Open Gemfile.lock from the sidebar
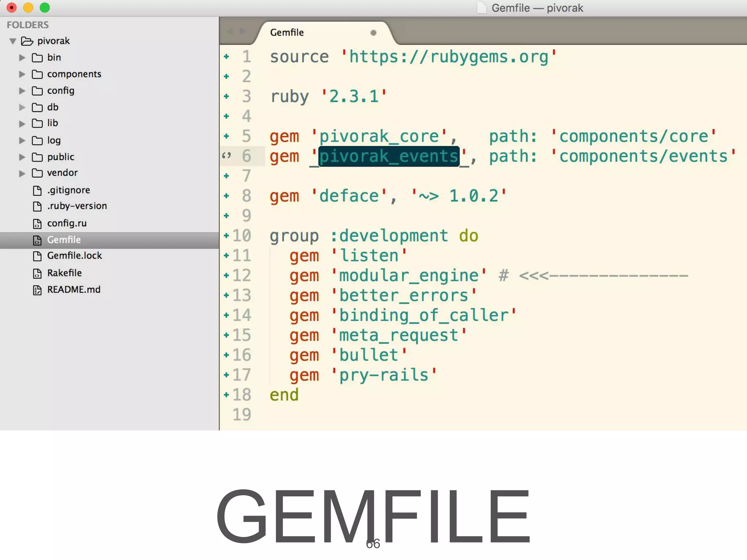 (74, 256)
